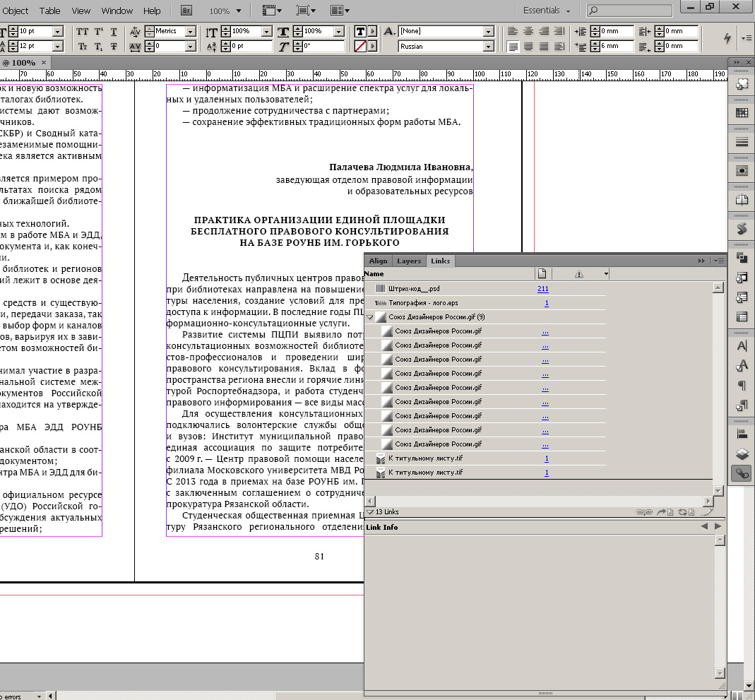Toggle Superscript formatting button
Image resolution: width=755 pixels, height=700 pixels.
click(98, 32)
